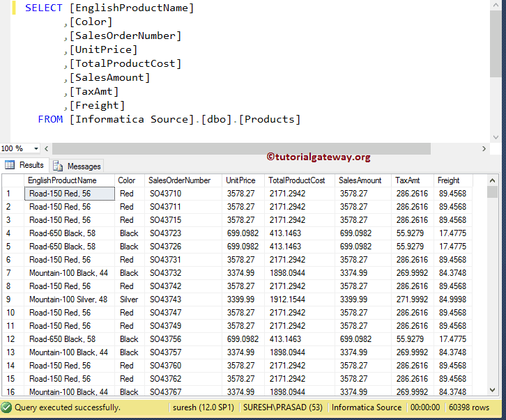This screenshot has height=420, width=506.
Task: Click the editor vertical scroll down arrow
Action: 496,137
